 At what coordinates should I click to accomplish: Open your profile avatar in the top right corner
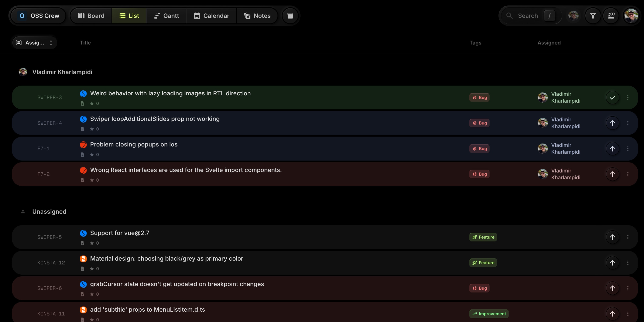(x=631, y=16)
